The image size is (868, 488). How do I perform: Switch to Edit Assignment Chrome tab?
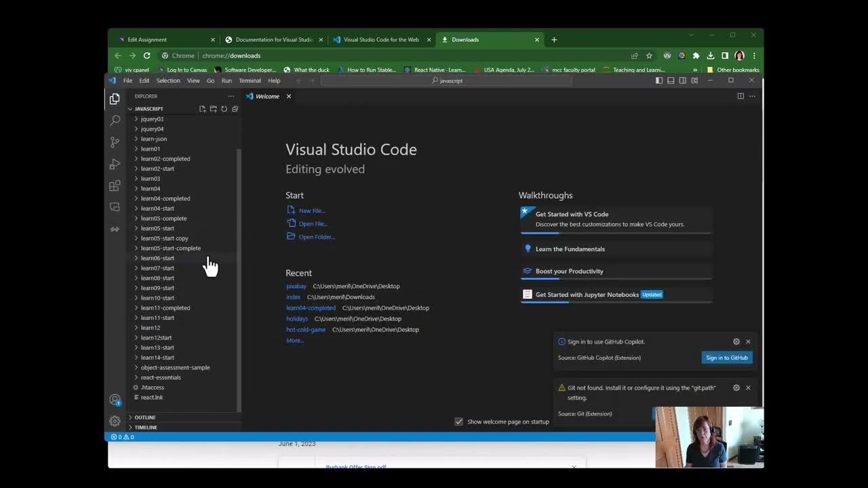coord(165,39)
